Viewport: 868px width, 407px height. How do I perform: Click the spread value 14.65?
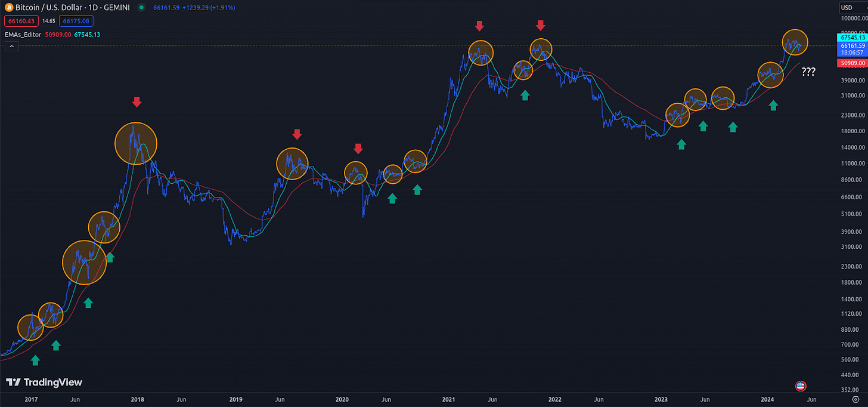pos(48,21)
